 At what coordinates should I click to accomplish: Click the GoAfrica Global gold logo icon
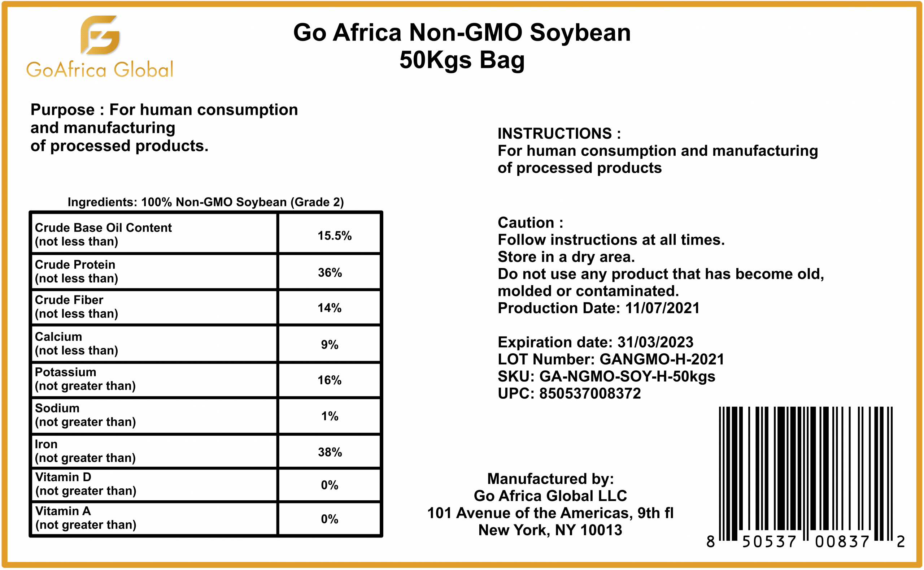100,35
